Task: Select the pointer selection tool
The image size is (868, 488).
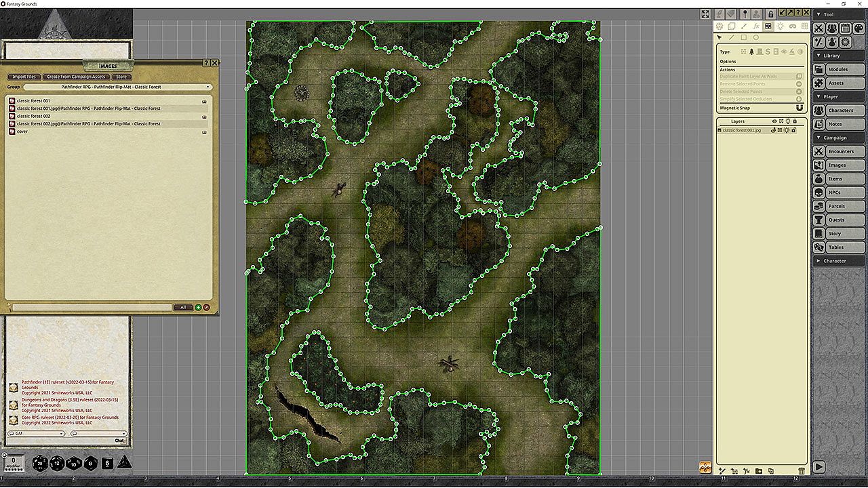Action: pos(719,37)
